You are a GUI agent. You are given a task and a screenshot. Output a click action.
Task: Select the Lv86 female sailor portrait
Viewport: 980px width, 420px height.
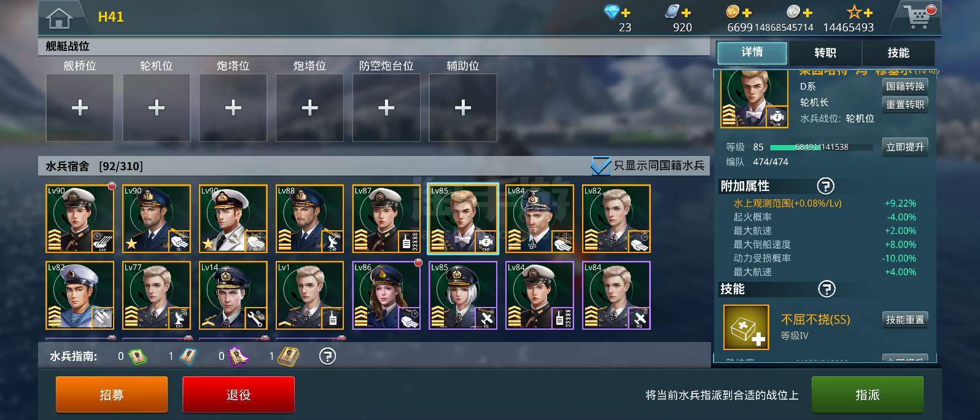[386, 295]
